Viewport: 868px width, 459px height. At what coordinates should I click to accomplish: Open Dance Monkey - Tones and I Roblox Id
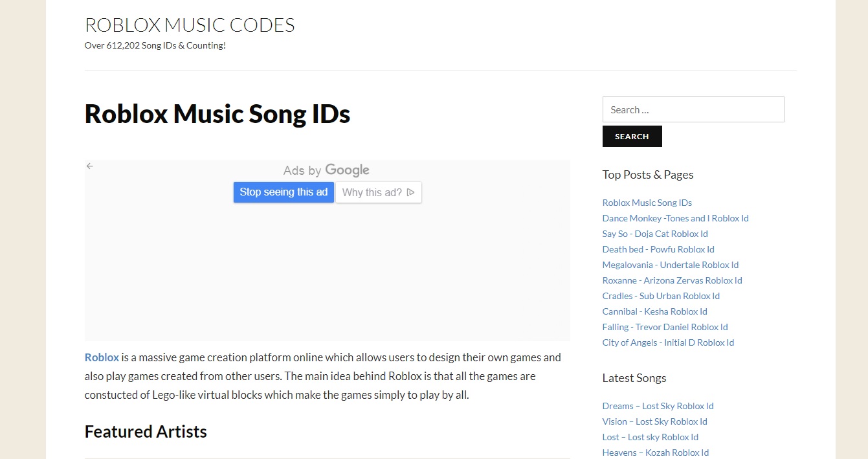coord(675,218)
